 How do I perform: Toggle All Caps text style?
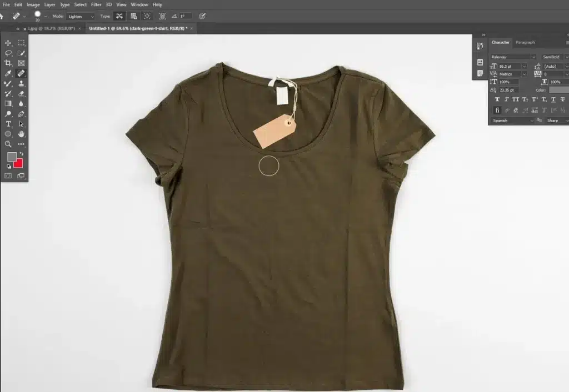(515, 99)
